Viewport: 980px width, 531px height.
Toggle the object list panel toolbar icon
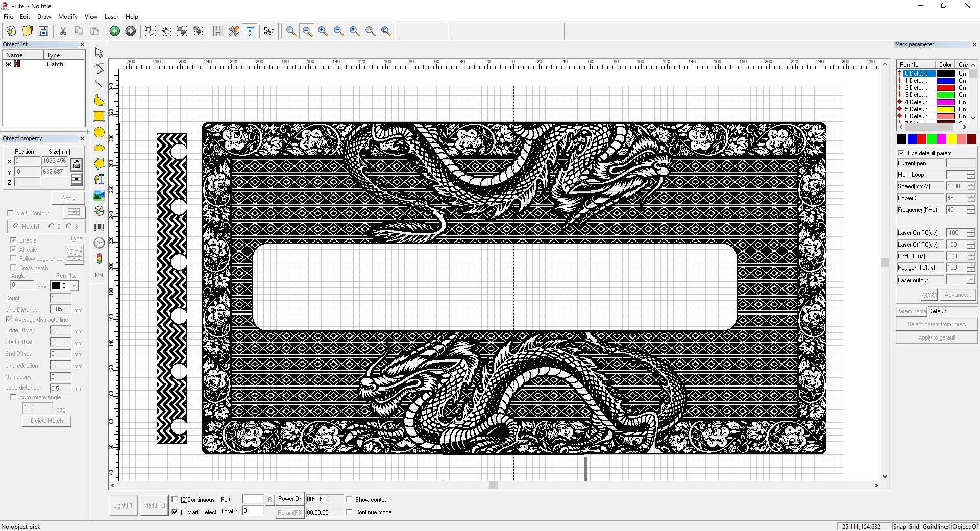[250, 31]
